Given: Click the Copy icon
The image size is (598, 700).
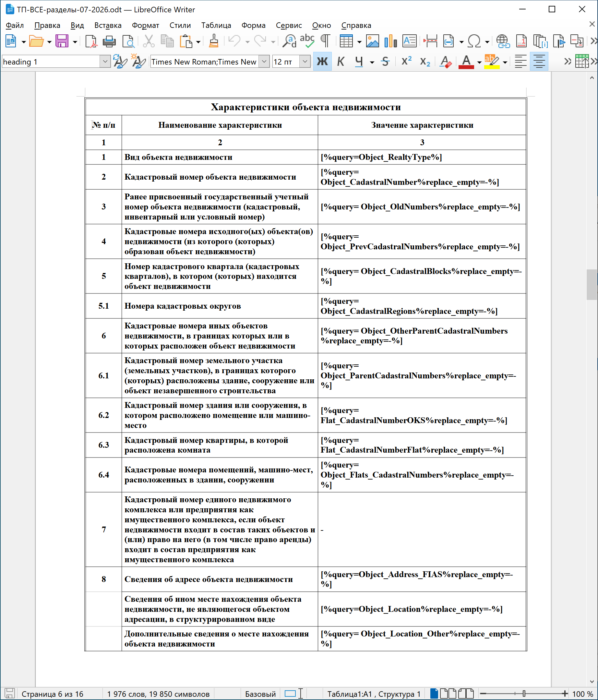Looking at the screenshot, I should [167, 41].
